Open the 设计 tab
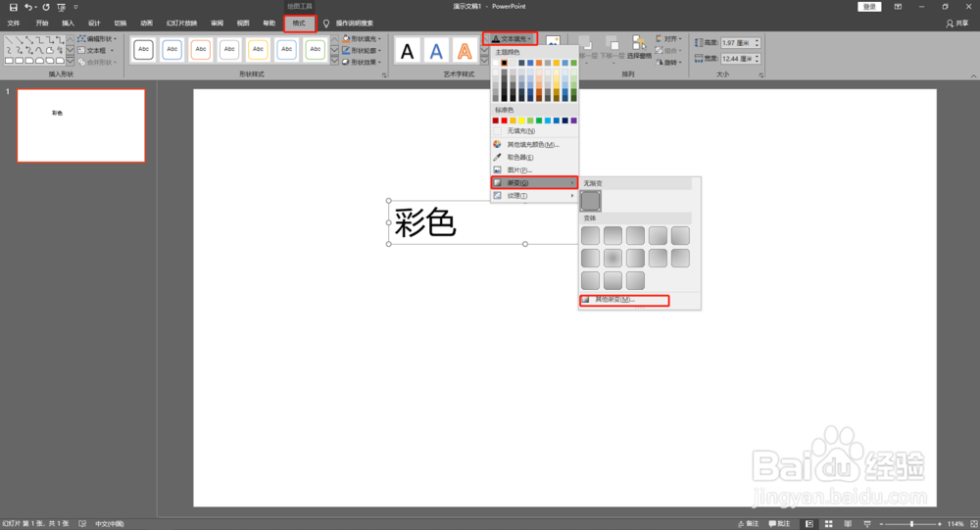 94,24
